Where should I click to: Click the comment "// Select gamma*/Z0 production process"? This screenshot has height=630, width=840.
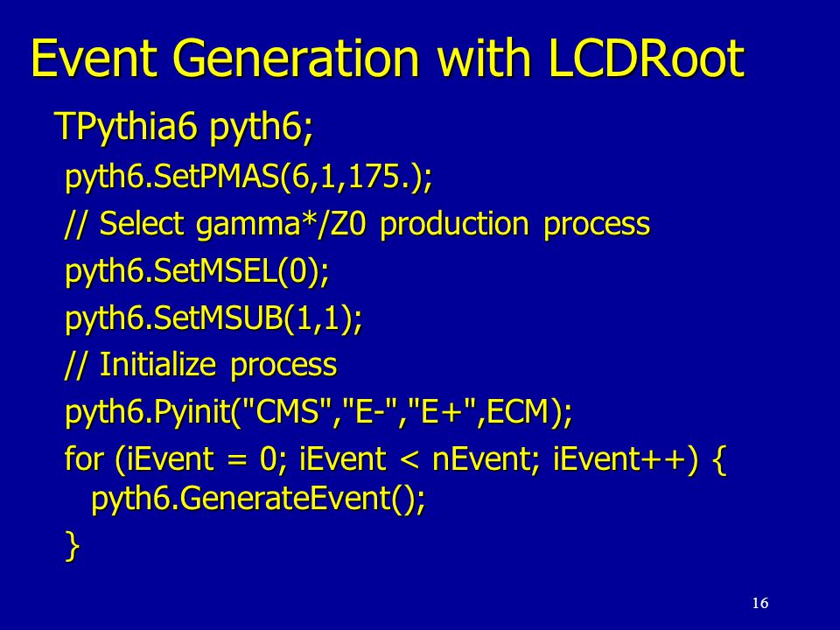pos(357,224)
